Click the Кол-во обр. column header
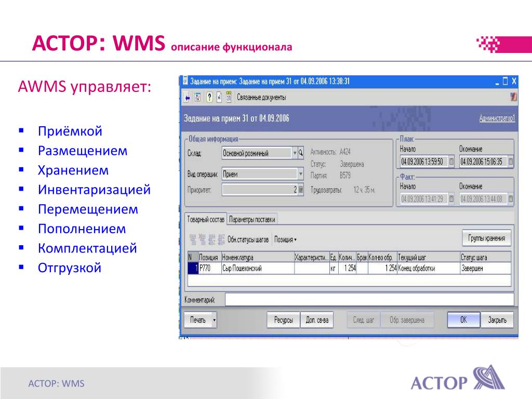Image resolution: width=532 pixels, height=399 pixels. coord(382,258)
